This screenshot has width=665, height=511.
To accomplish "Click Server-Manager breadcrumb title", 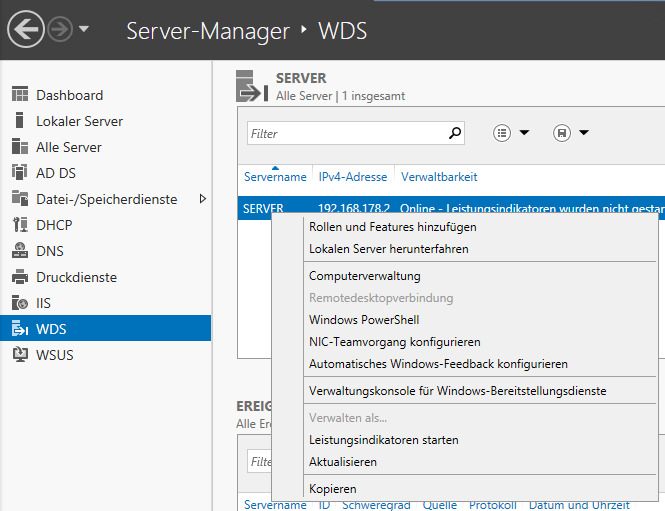I will [208, 31].
